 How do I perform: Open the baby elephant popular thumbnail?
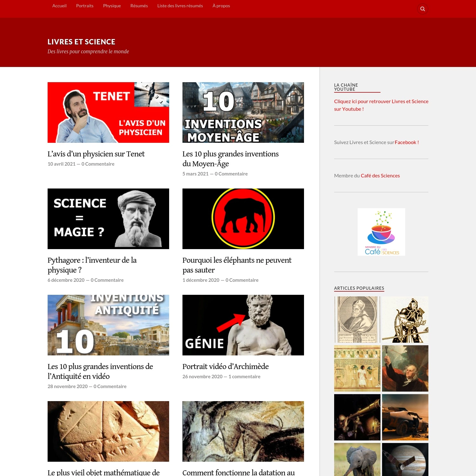[357, 459]
